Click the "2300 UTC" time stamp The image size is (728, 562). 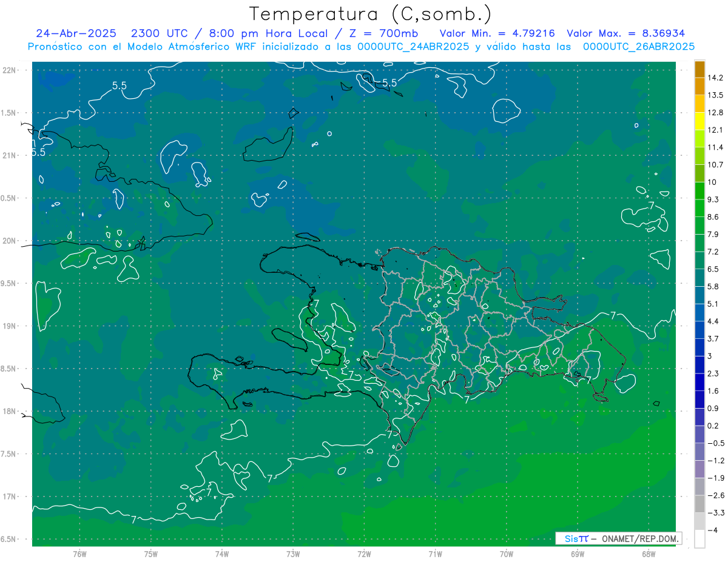tap(160, 33)
